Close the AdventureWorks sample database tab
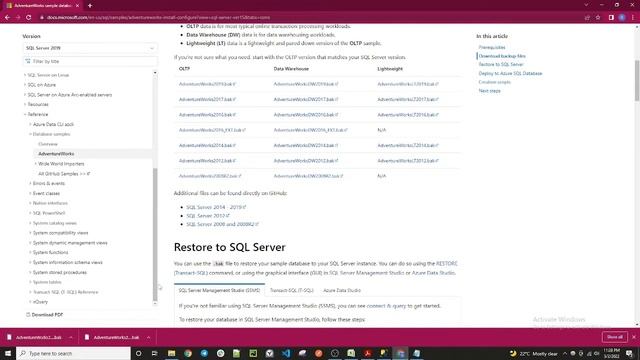Viewport: 640px width, 360px height. click(x=77, y=6)
